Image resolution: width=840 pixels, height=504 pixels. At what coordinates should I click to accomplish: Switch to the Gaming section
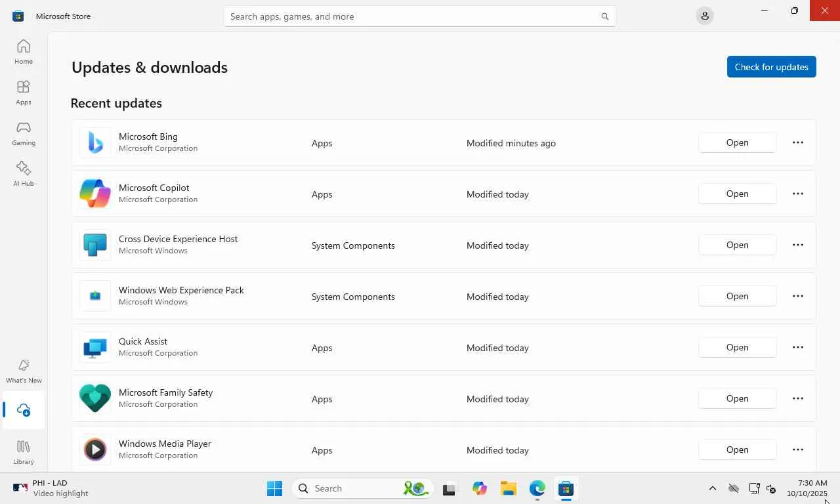pos(24,133)
